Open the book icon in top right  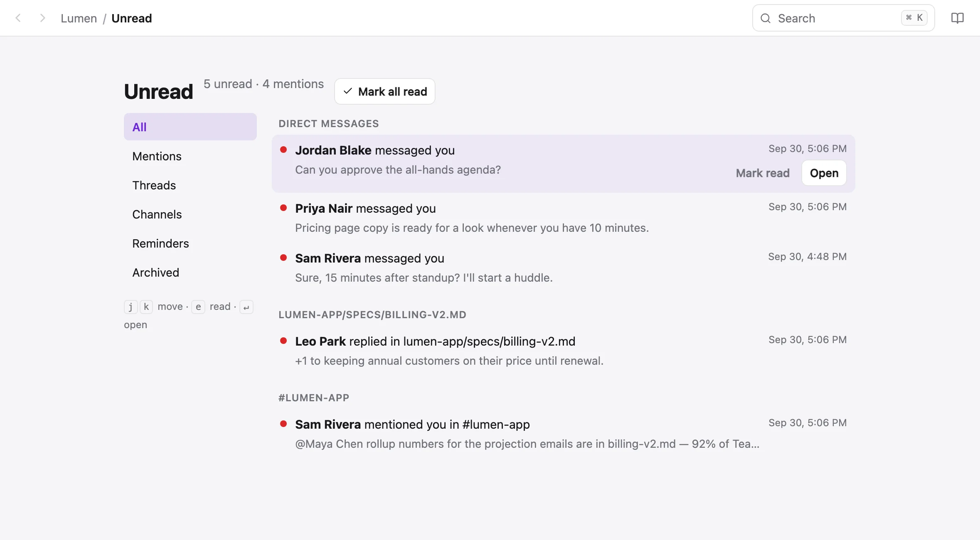click(x=957, y=18)
